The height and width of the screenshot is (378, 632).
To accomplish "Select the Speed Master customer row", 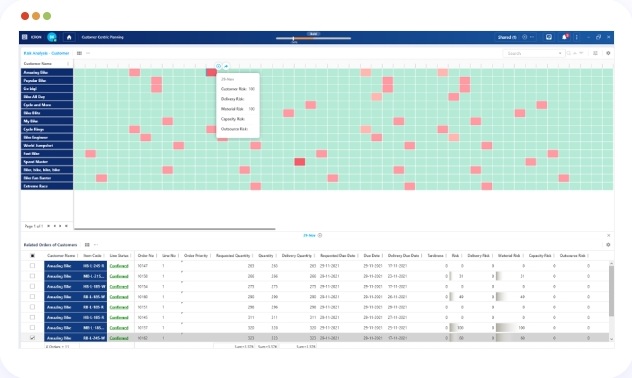I will [47, 162].
